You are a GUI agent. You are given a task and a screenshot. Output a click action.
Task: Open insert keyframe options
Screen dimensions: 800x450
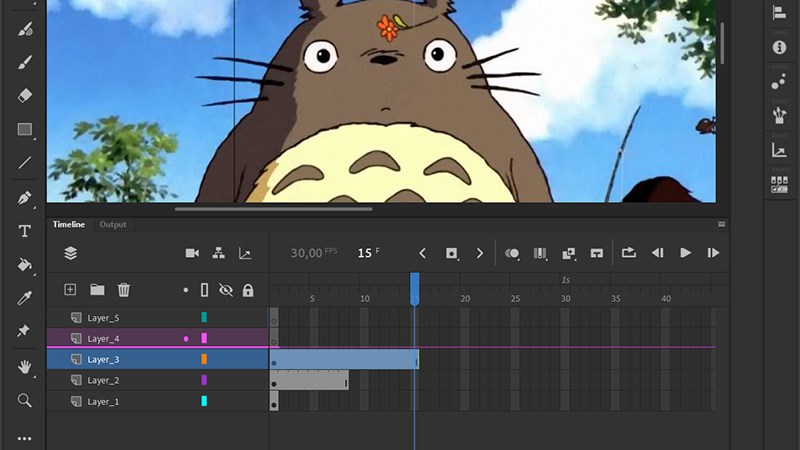point(452,253)
